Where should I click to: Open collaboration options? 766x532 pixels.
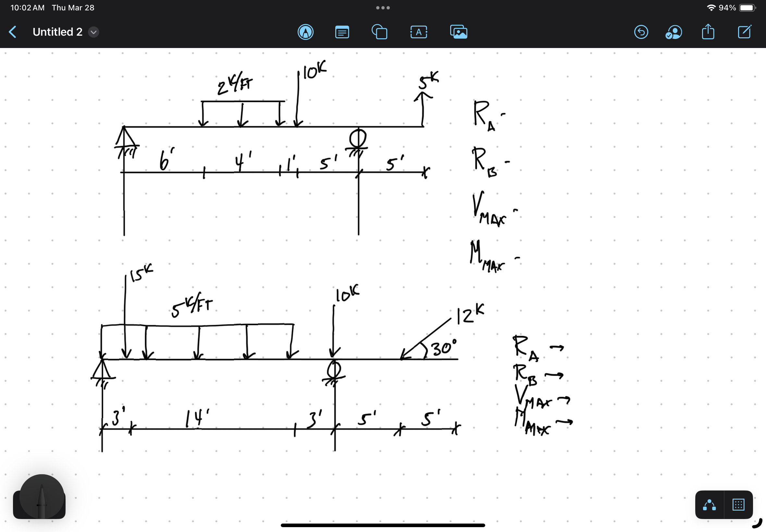coord(673,32)
